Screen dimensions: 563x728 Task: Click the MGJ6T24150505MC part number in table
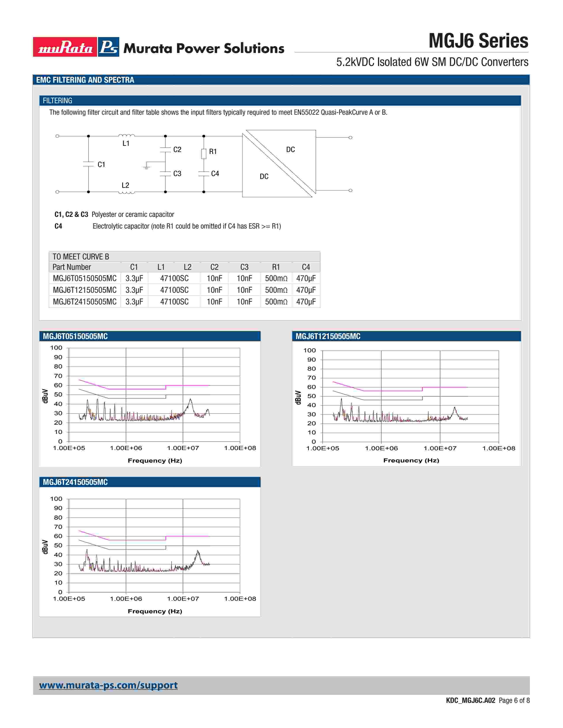[84, 302]
